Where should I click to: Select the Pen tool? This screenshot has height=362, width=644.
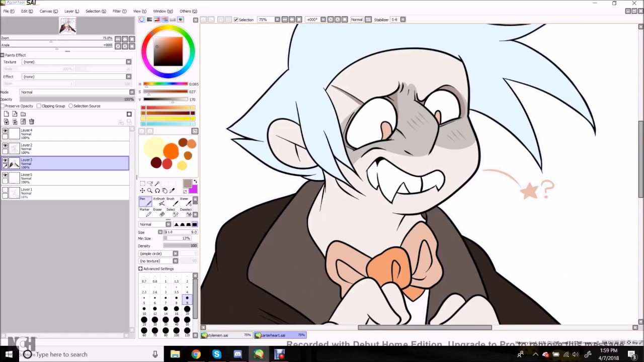click(x=145, y=202)
